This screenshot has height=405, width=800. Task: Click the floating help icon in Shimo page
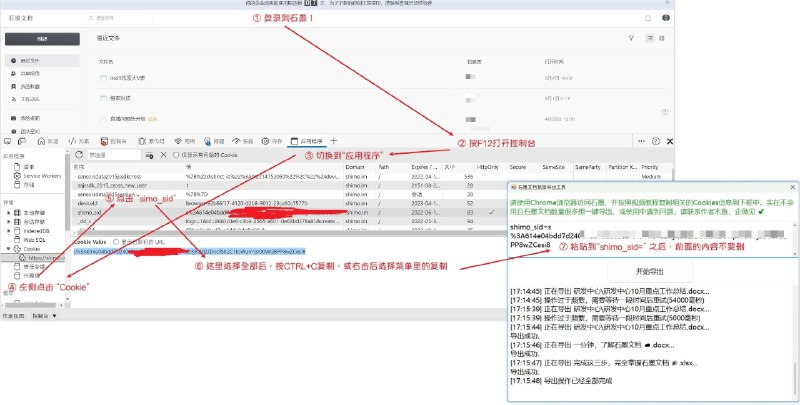pos(665,112)
